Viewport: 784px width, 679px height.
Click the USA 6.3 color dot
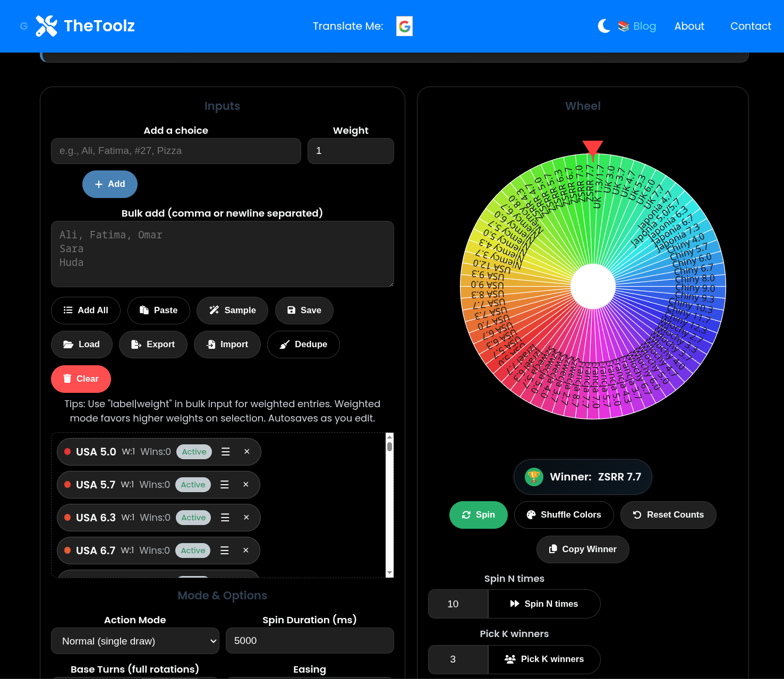[67, 518]
